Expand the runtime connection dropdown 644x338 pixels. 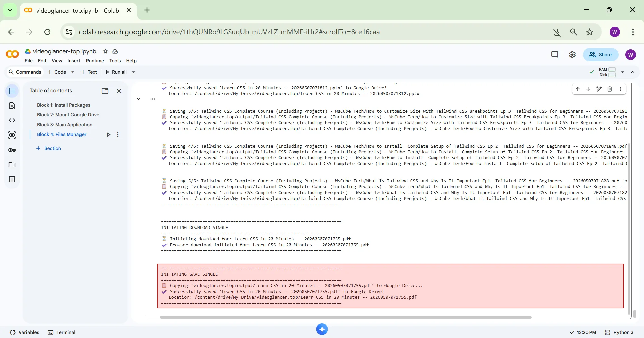point(623,72)
